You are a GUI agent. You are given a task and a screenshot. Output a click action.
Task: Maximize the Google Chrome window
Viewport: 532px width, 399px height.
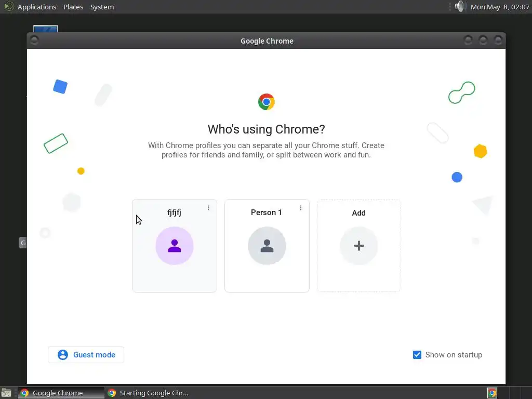click(483, 40)
